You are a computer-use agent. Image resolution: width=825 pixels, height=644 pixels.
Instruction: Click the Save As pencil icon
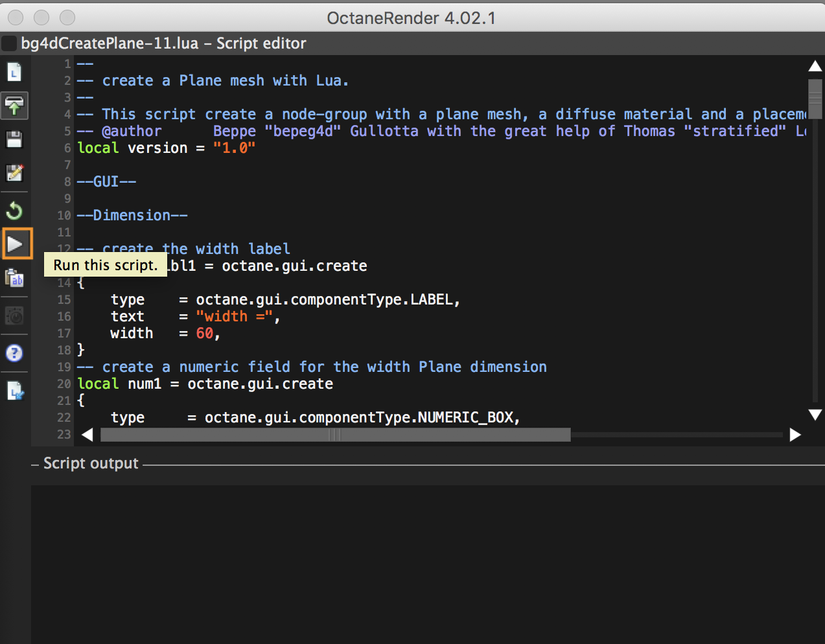tap(14, 173)
